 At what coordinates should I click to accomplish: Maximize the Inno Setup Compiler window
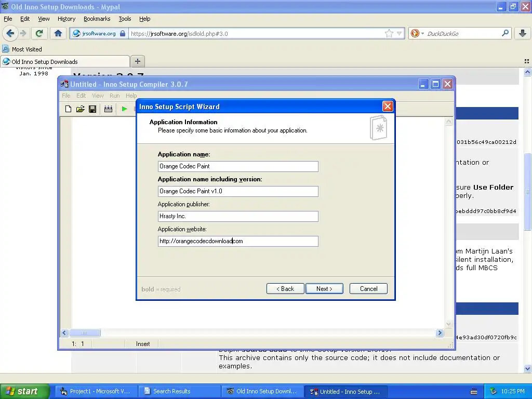pyautogui.click(x=435, y=84)
